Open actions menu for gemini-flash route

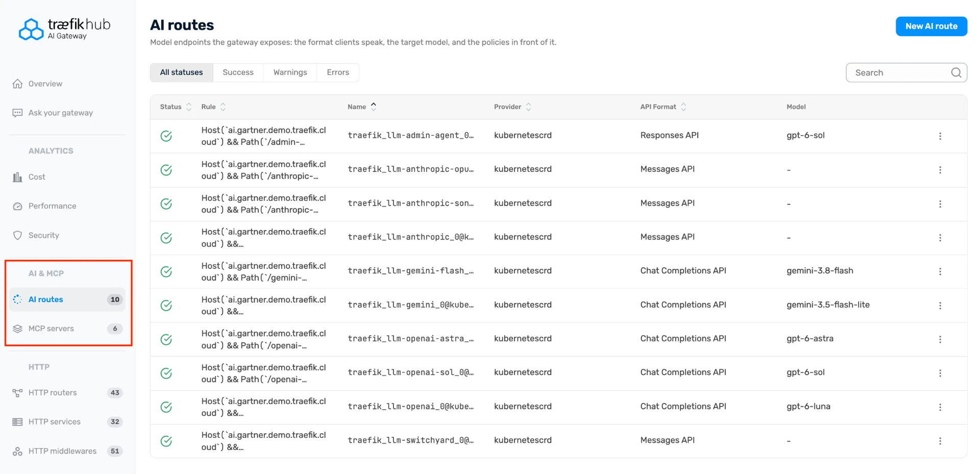point(940,271)
